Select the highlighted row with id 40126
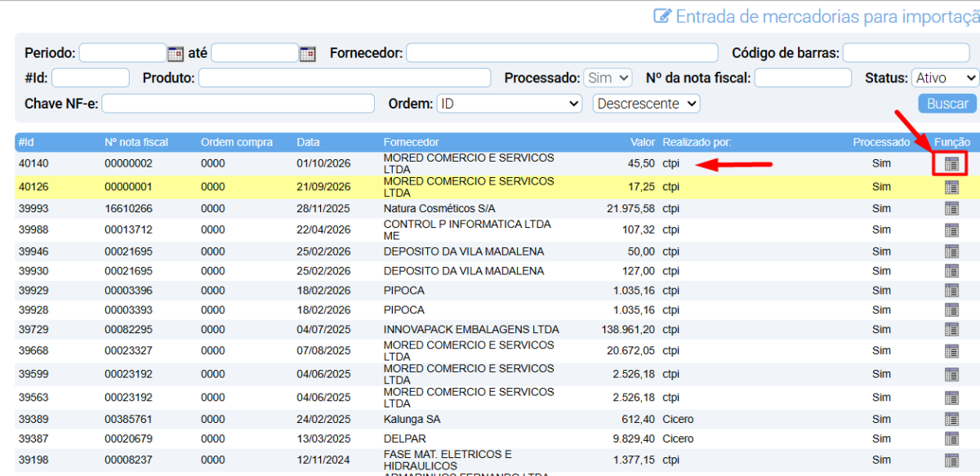The height and width of the screenshot is (476, 980). pyautogui.click(x=497, y=187)
